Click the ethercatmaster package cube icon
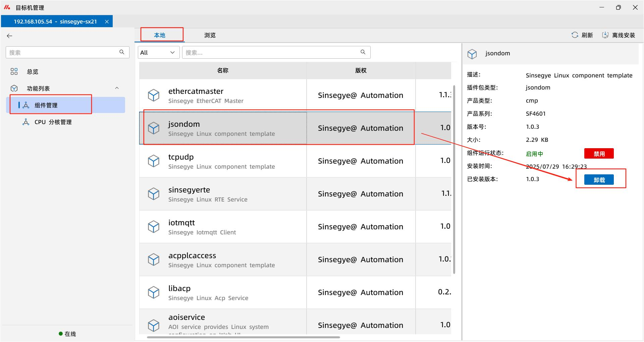The width and height of the screenshot is (644, 342). pos(154,96)
